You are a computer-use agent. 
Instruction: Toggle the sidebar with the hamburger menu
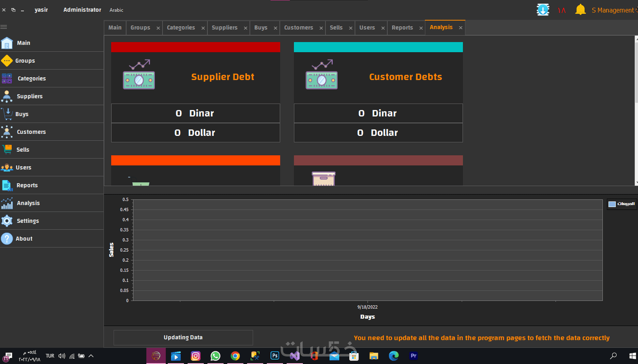4,27
